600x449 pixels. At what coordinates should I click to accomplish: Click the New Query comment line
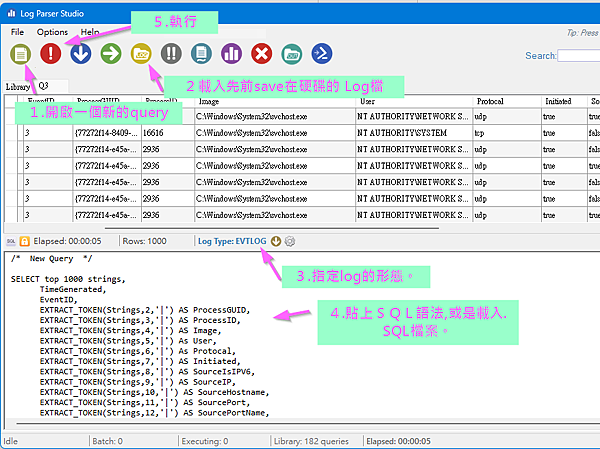pyautogui.click(x=52, y=258)
